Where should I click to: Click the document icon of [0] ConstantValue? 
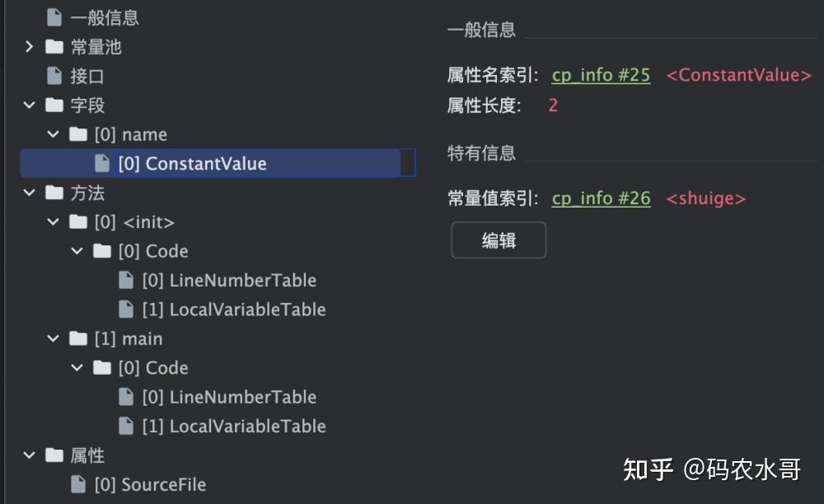click(x=101, y=163)
